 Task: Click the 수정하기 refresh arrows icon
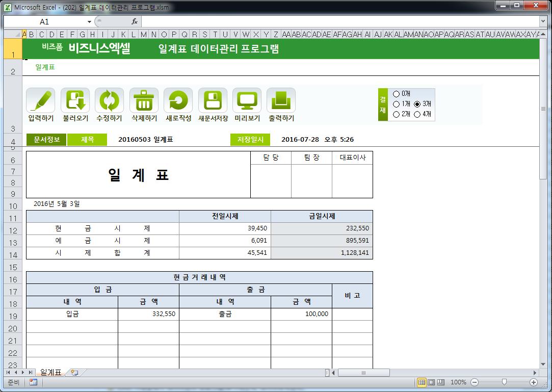pyautogui.click(x=109, y=101)
